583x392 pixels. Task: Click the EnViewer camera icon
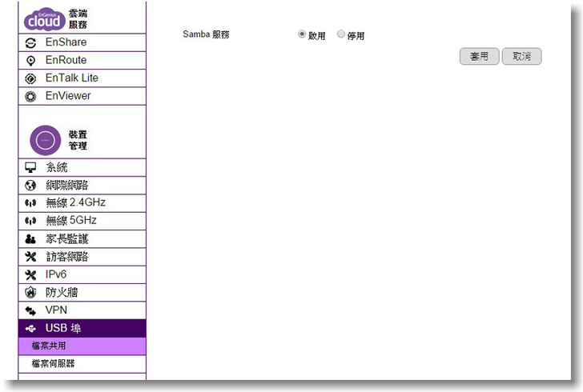click(x=31, y=96)
